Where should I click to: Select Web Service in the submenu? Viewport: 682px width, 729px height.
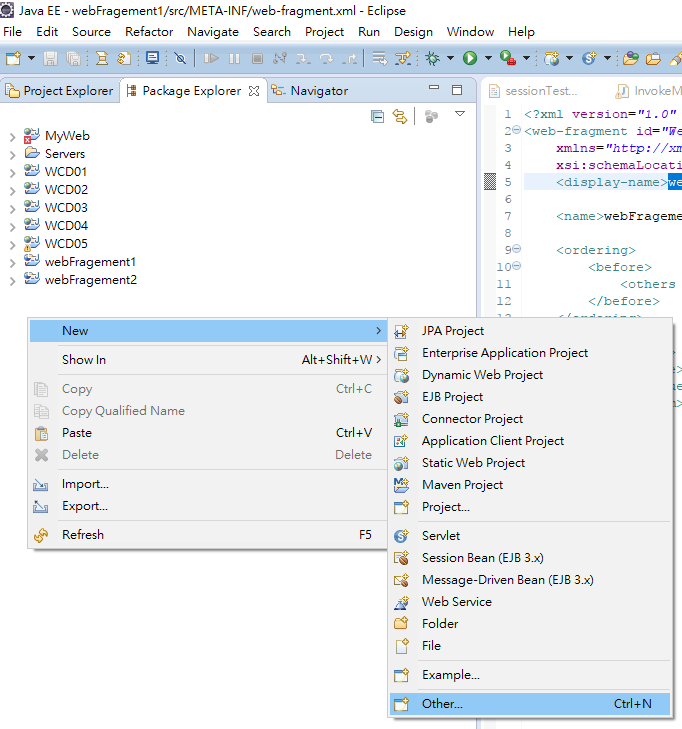point(530,602)
